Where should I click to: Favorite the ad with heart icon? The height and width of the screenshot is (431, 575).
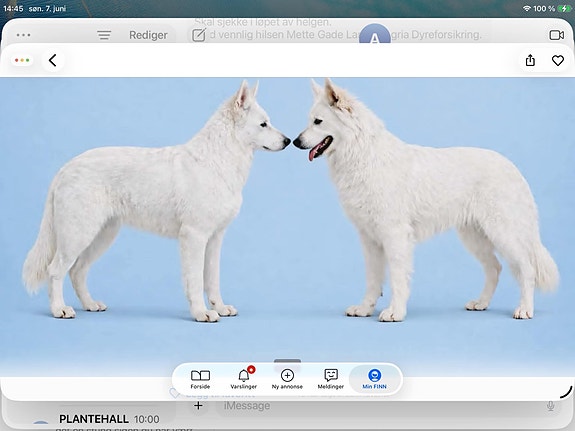click(558, 61)
